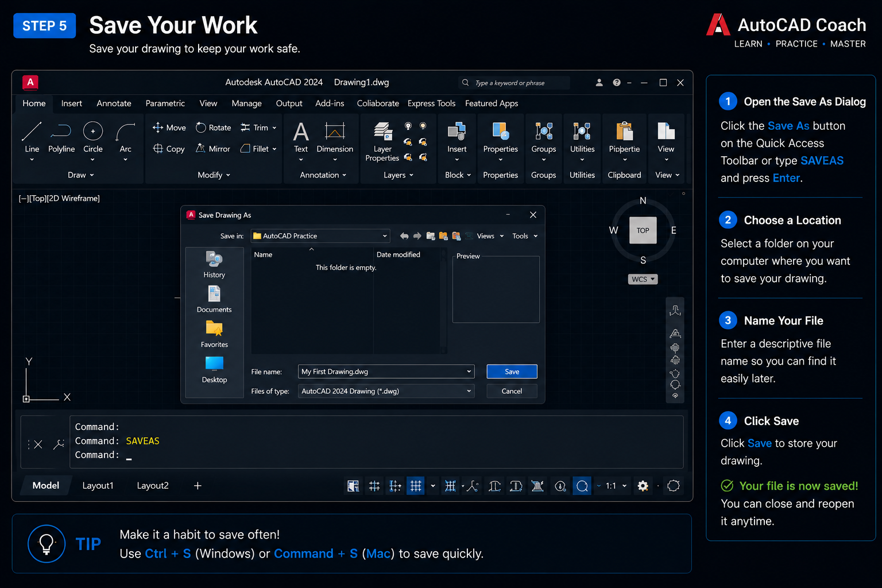This screenshot has height=588, width=882.
Task: Click the Insert block icon
Action: pyautogui.click(x=457, y=131)
